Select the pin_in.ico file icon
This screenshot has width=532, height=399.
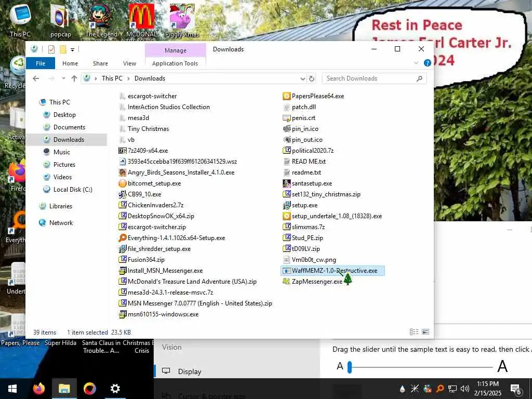(287, 129)
